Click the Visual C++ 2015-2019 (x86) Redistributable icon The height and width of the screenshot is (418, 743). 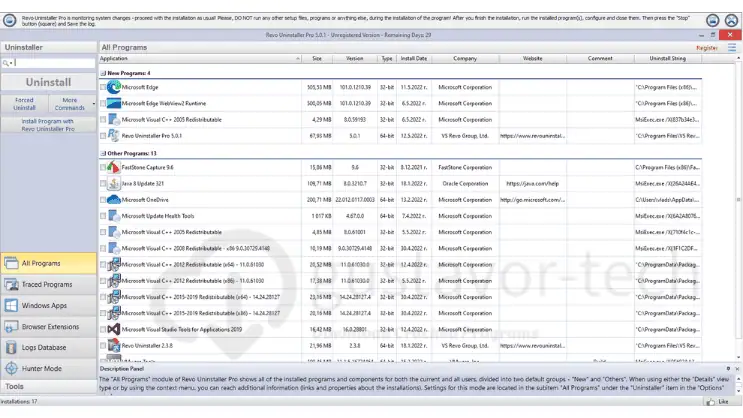tap(114, 313)
